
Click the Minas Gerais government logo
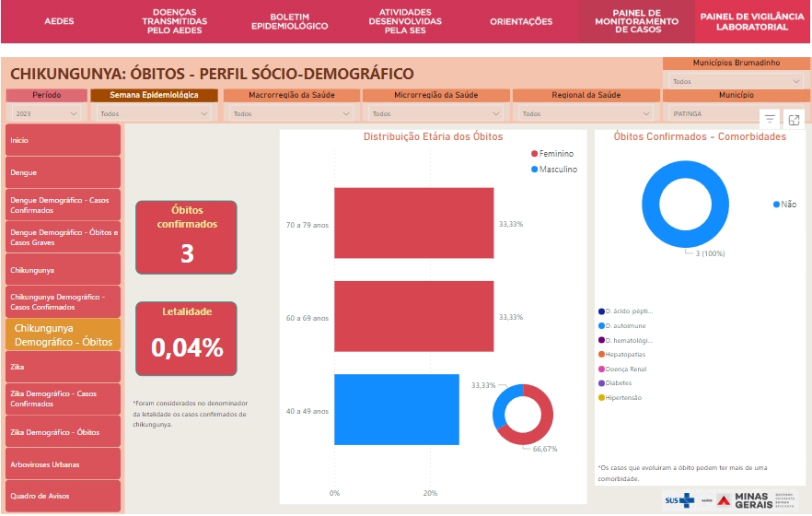(746, 498)
